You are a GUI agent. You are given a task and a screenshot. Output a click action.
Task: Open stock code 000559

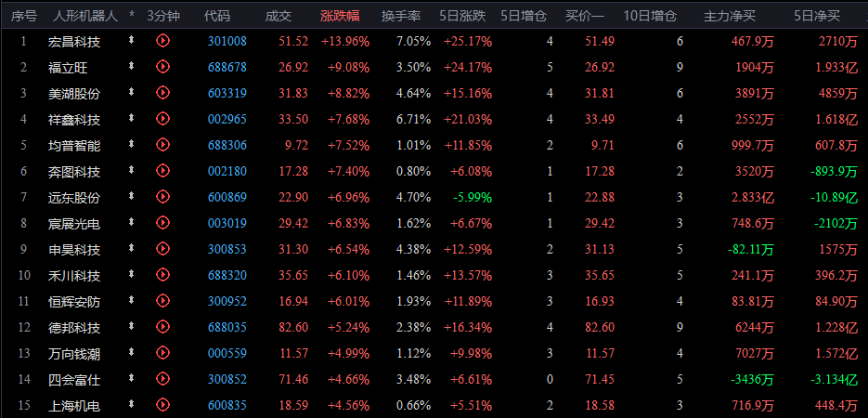pyautogui.click(x=227, y=353)
